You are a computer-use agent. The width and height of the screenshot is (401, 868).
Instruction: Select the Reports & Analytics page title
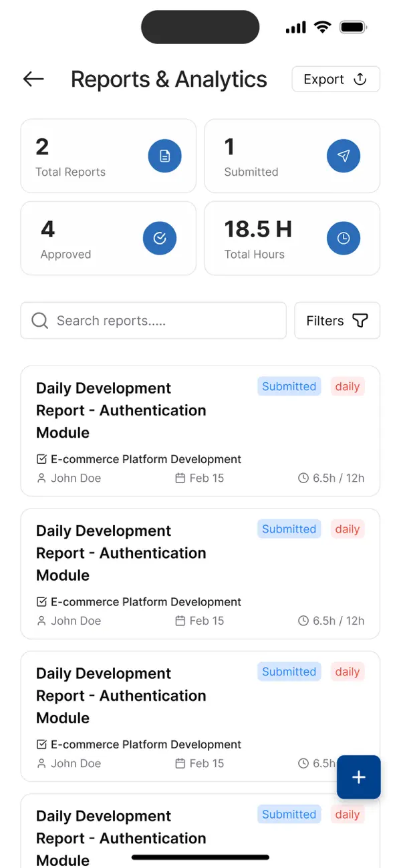[169, 80]
